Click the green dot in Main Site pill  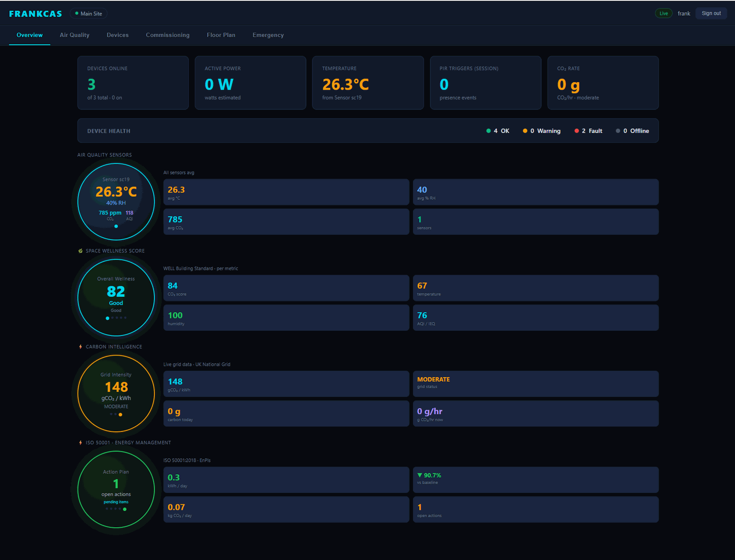click(77, 13)
